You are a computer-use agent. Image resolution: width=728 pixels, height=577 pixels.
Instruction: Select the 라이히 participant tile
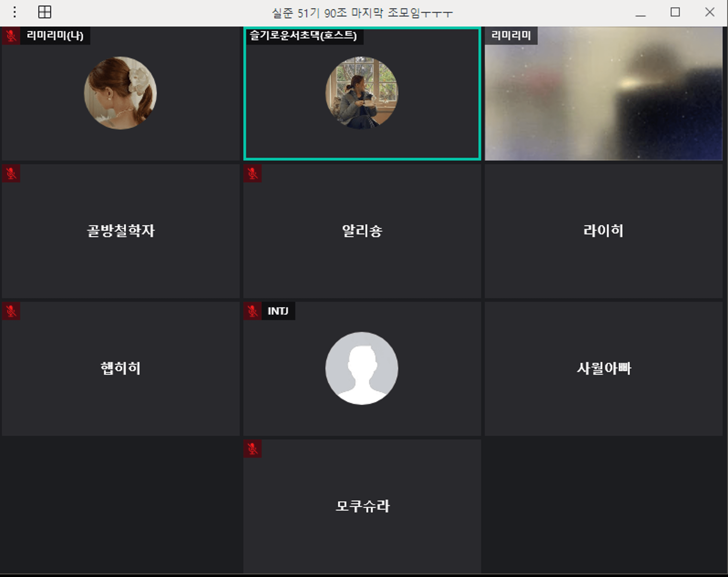(603, 231)
